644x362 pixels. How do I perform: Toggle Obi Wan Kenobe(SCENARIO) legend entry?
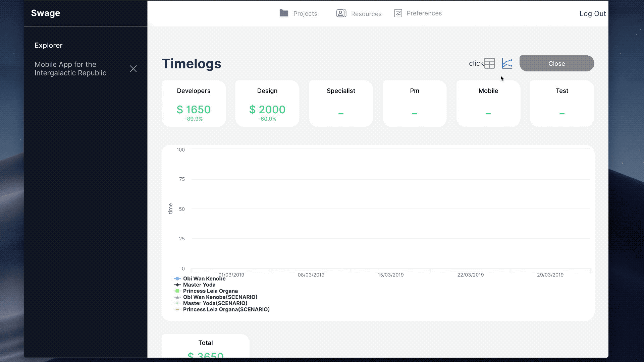[220, 297]
